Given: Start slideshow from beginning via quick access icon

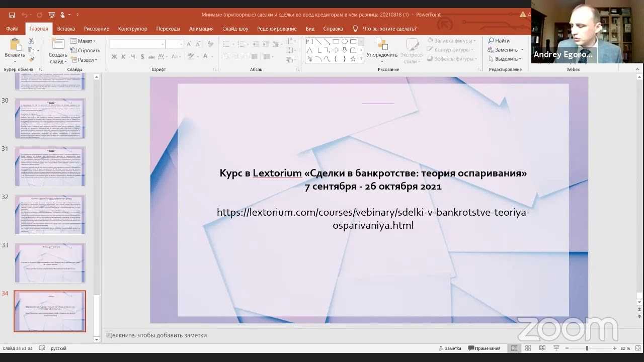Looking at the screenshot, I should pos(52,15).
